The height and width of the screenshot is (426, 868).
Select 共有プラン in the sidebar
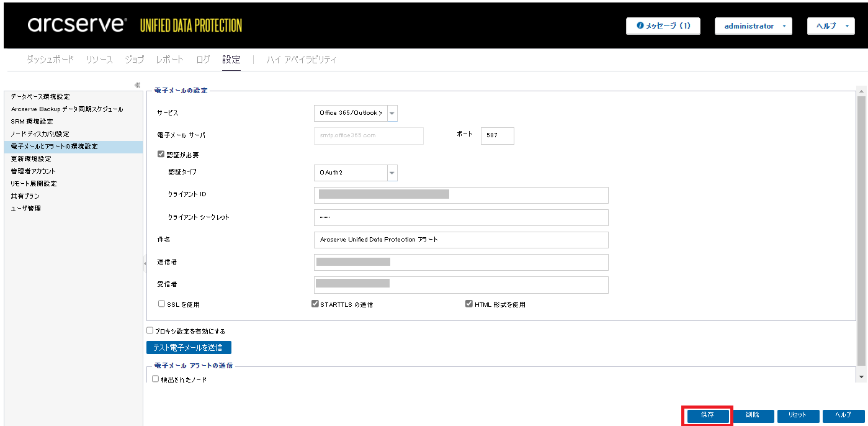[73, 196]
